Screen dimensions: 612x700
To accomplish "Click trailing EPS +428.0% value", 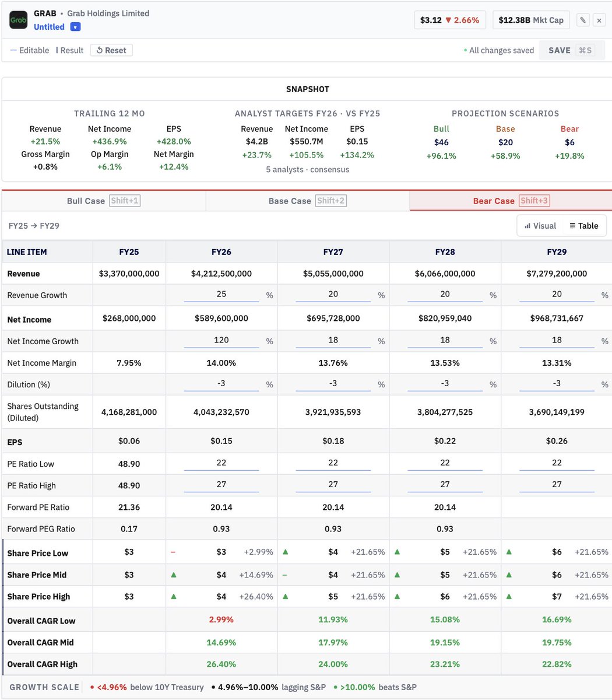I will 174,142.
